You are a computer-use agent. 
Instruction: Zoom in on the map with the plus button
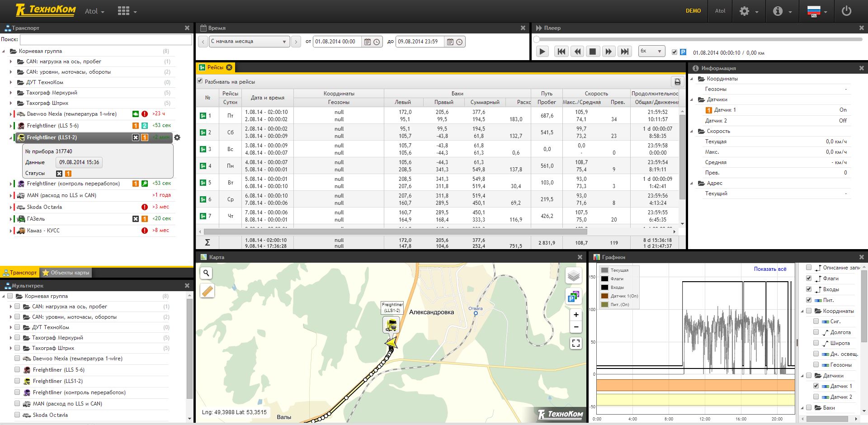click(x=576, y=315)
